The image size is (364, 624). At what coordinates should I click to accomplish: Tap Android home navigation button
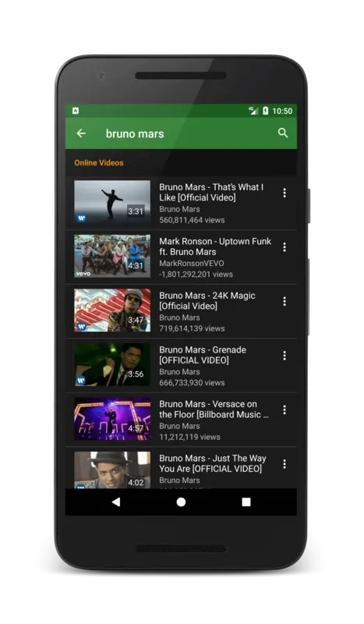[181, 502]
